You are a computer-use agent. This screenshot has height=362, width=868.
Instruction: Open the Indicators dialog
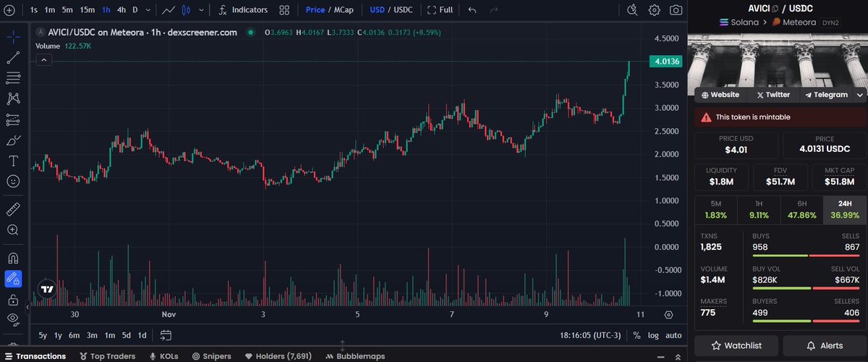[243, 10]
